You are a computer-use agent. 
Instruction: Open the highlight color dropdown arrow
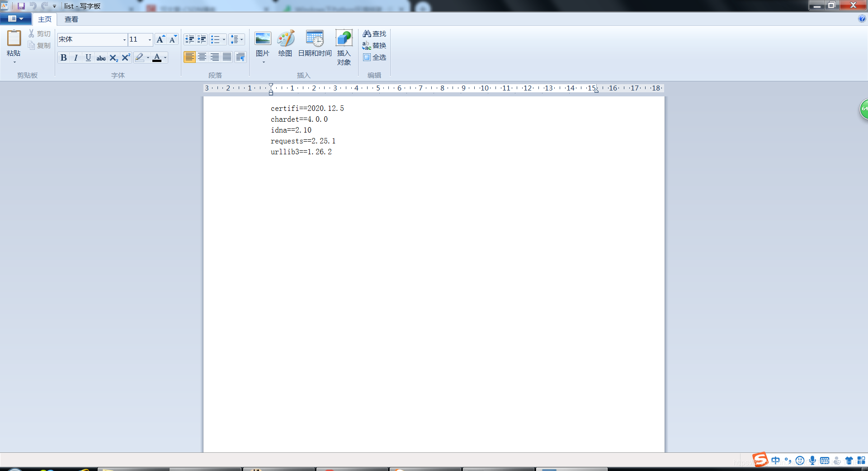tap(148, 57)
